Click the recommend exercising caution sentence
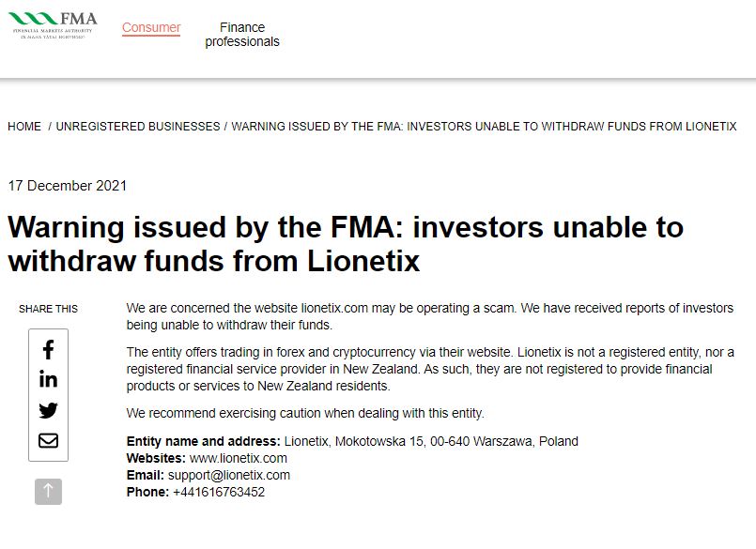The width and height of the screenshot is (756, 549). click(305, 413)
